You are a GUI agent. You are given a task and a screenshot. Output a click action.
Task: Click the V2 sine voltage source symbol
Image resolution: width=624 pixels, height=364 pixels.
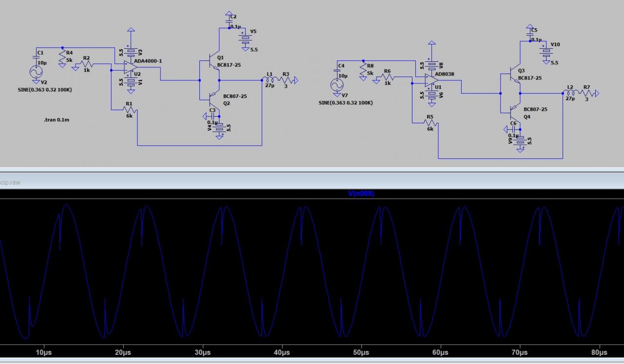coord(35,72)
